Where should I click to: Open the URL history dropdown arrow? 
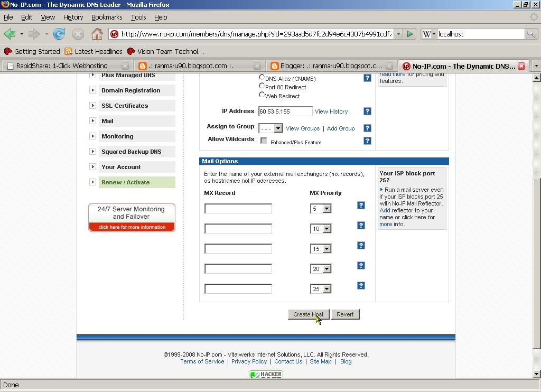point(398,34)
